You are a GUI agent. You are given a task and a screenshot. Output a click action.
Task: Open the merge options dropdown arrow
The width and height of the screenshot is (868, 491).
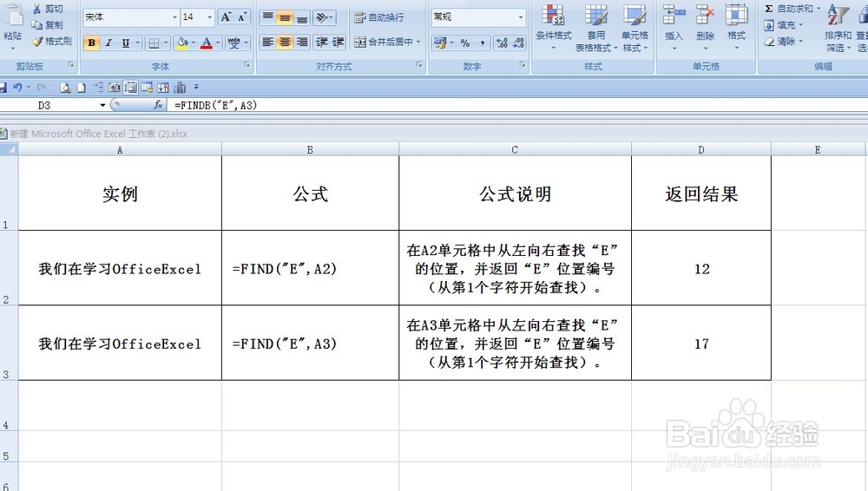coord(418,42)
